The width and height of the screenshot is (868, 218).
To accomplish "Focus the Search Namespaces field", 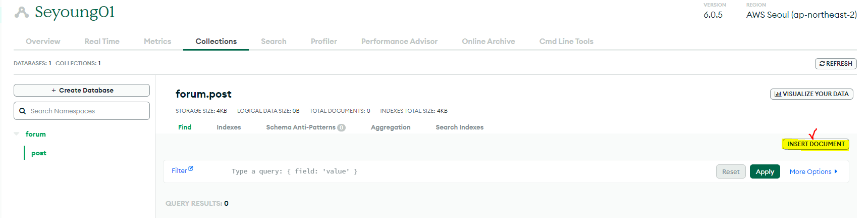I will (x=82, y=111).
